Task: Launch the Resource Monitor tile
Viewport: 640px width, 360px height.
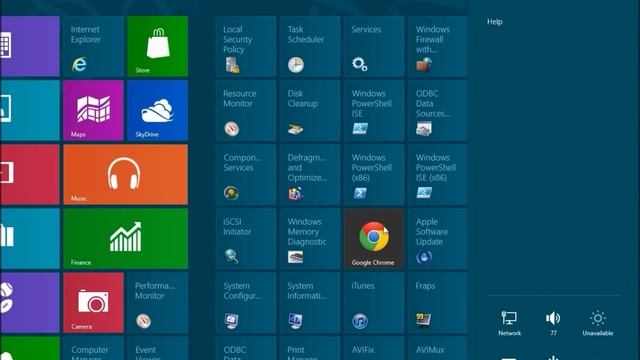Action: (246, 110)
